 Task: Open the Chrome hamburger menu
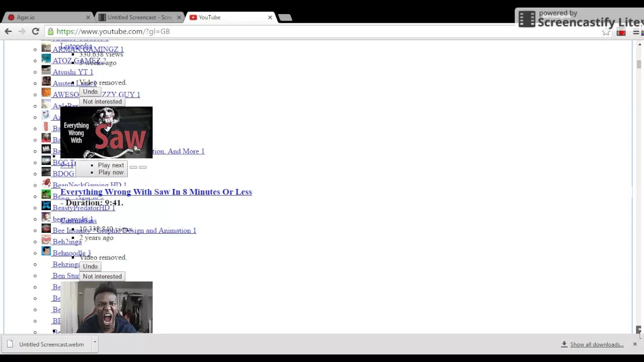pos(636,32)
